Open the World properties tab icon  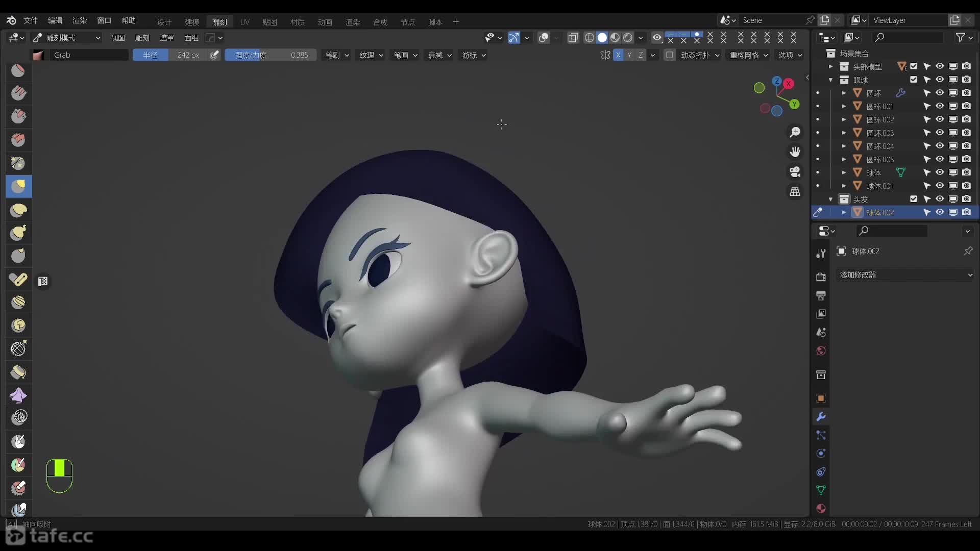pyautogui.click(x=821, y=351)
